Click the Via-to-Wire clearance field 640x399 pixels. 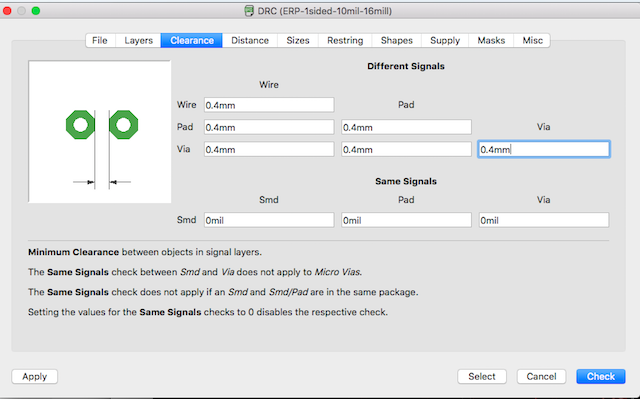269,149
